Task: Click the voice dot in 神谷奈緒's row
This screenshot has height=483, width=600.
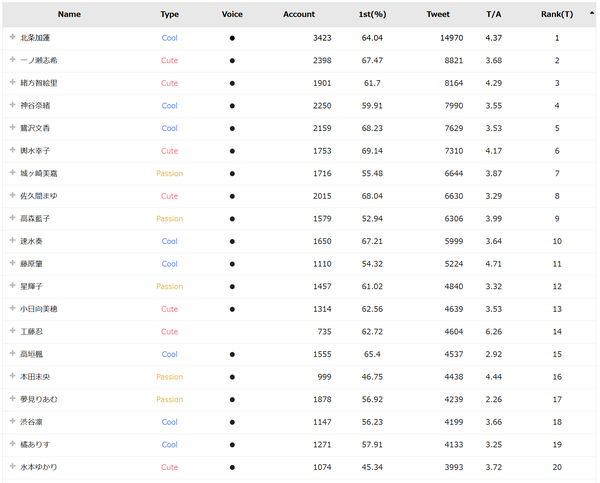Action: point(232,106)
